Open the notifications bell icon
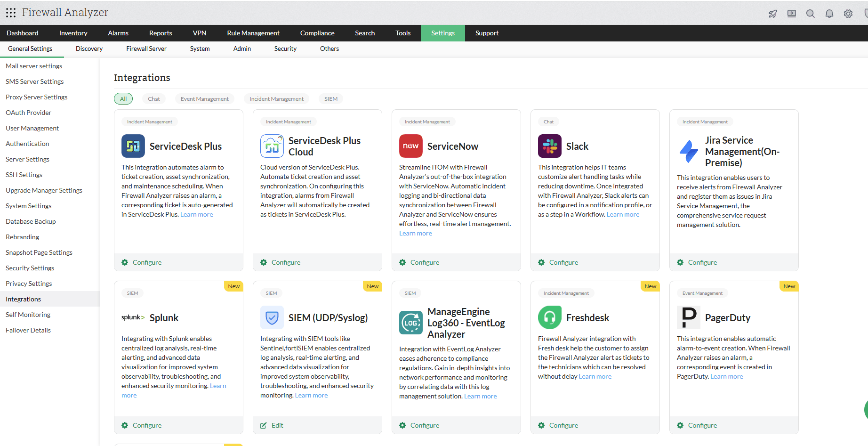The height and width of the screenshot is (446, 868). click(x=829, y=14)
